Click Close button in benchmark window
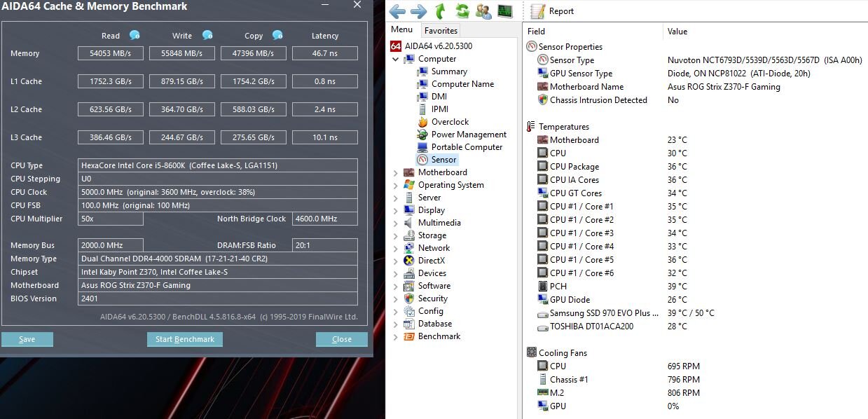 point(342,339)
